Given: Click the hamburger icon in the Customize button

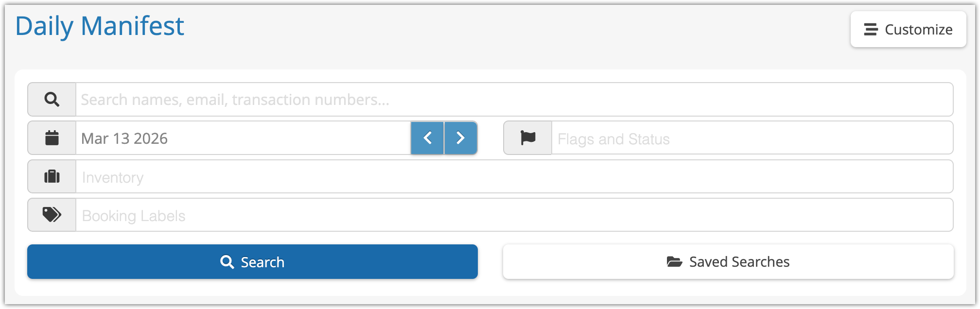Looking at the screenshot, I should pos(871,30).
